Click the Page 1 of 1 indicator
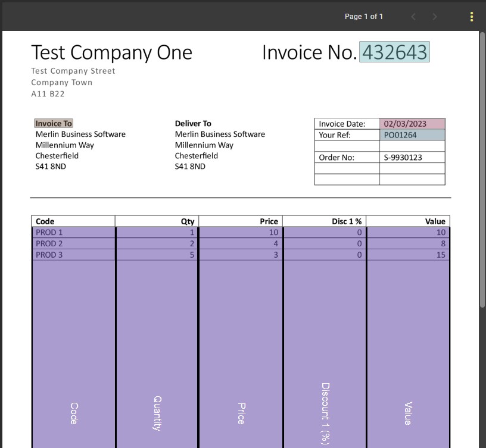 pyautogui.click(x=364, y=17)
